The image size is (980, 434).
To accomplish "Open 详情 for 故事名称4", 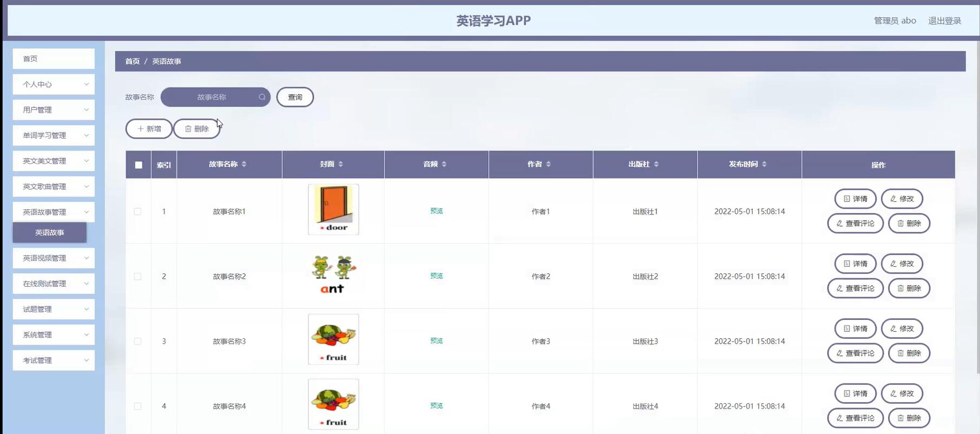I will pyautogui.click(x=856, y=393).
